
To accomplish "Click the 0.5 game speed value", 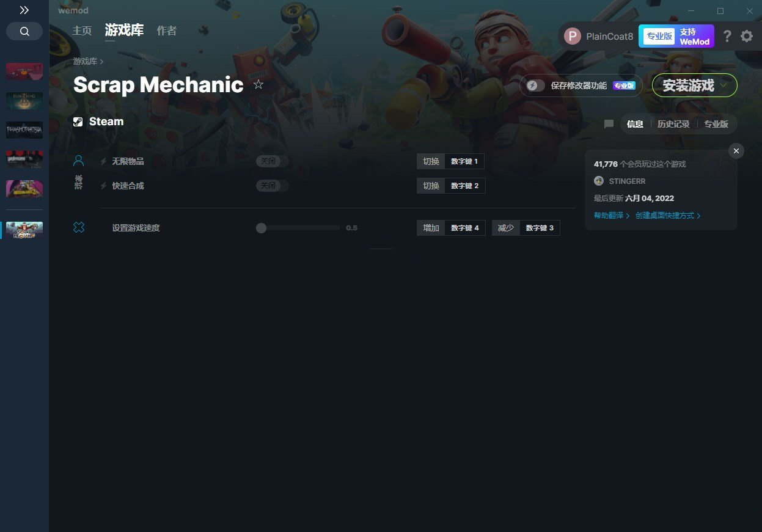I will coord(351,228).
